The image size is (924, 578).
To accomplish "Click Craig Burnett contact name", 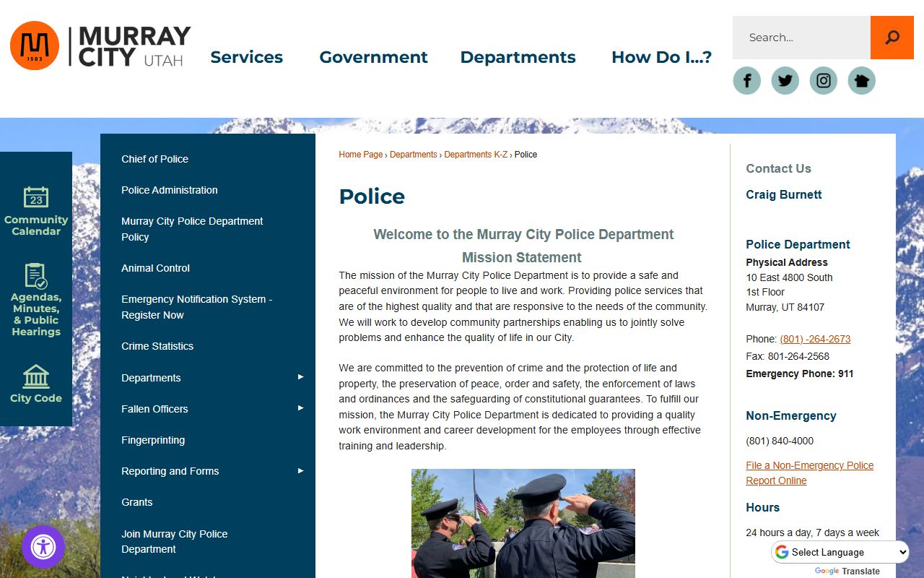I will click(x=784, y=194).
